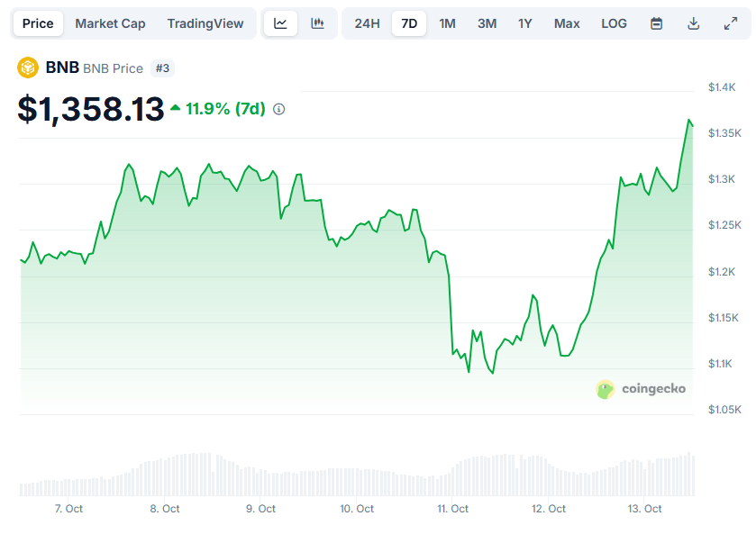This screenshot has height=534, width=756.
Task: Click the 11 Oct date axis label
Action: pos(452,509)
